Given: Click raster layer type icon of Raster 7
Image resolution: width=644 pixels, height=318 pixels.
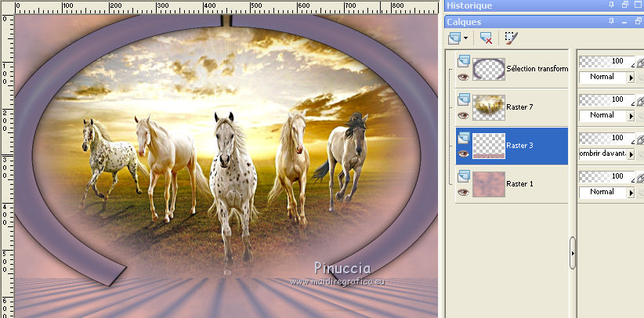Looking at the screenshot, I should 464,99.
